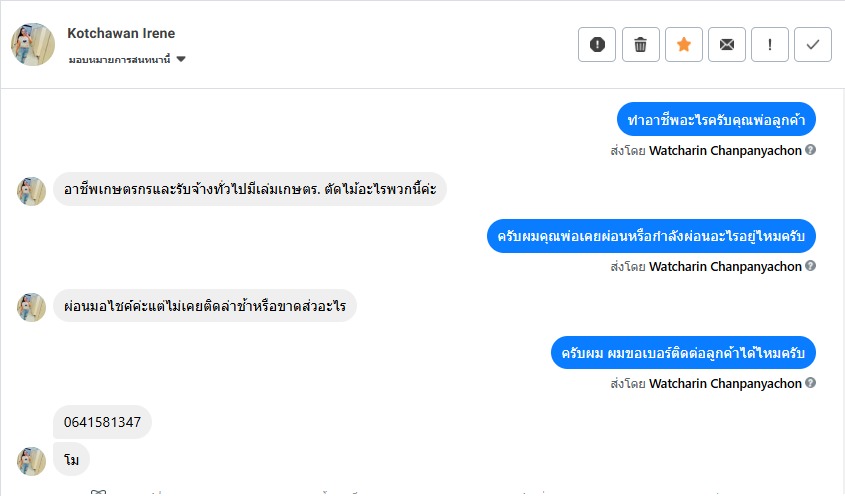Click the avatar beside the motorcycle installment message

tap(32, 306)
